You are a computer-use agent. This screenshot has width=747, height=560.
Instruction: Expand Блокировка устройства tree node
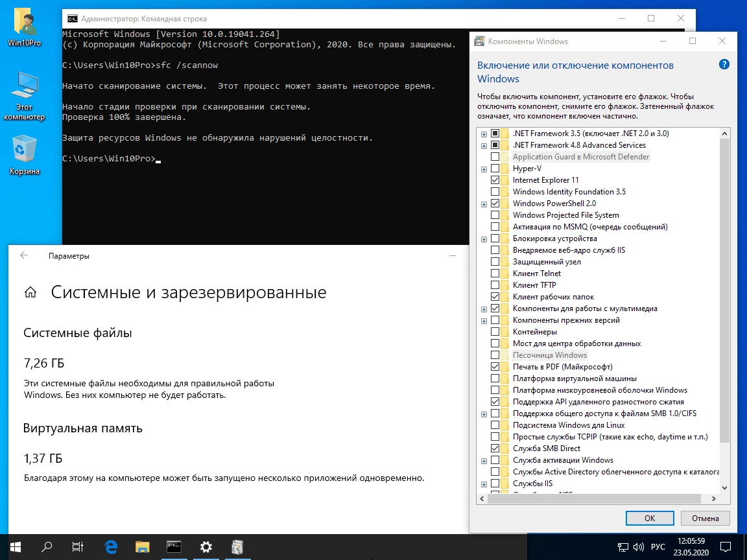point(484,239)
